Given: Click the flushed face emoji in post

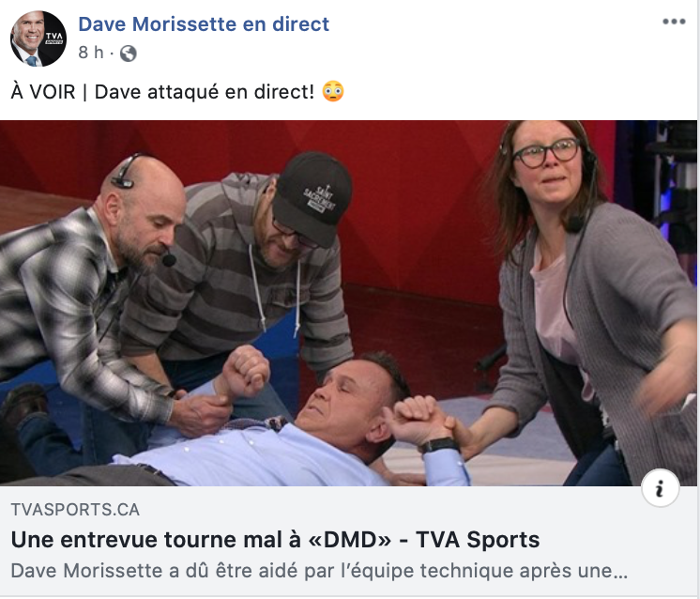Looking at the screenshot, I should [333, 92].
